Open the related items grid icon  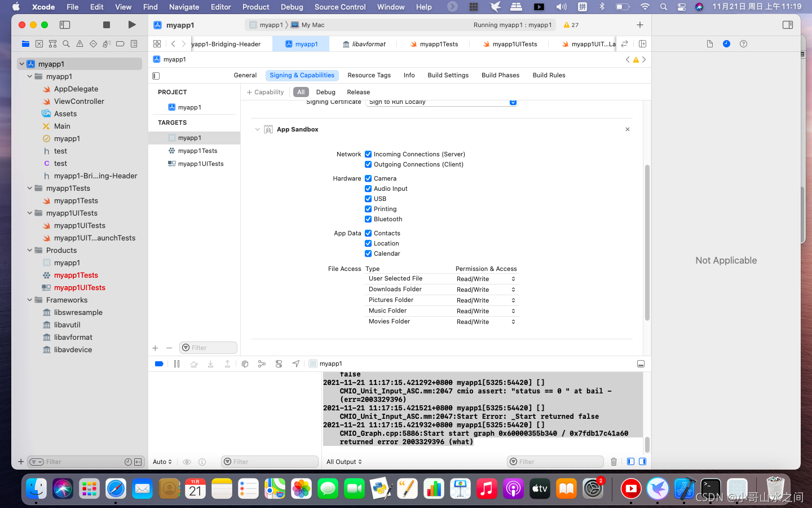click(157, 43)
